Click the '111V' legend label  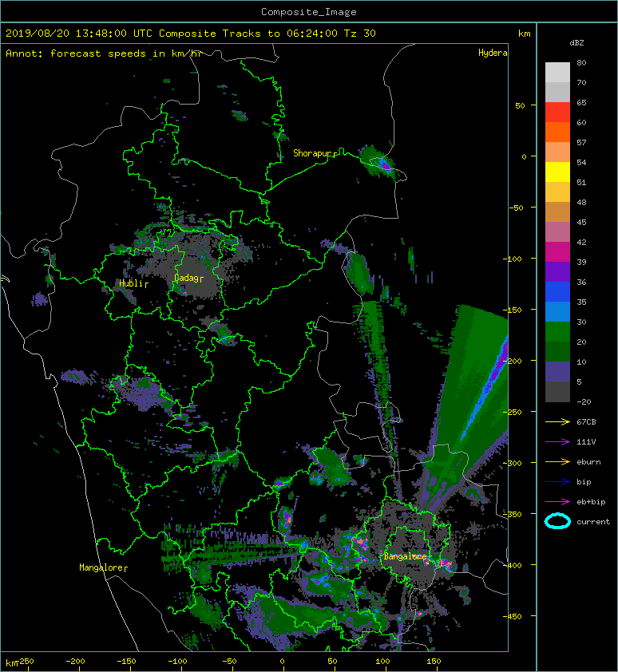(586, 442)
